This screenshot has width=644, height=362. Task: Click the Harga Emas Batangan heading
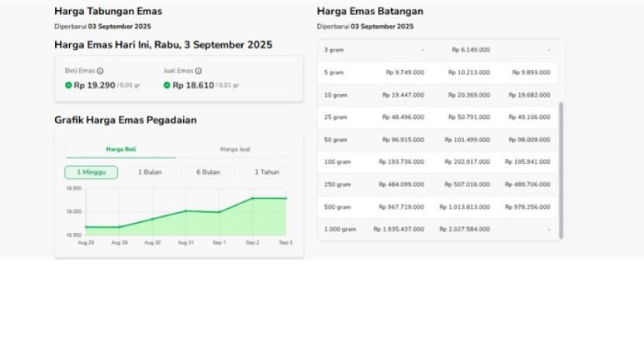point(370,12)
